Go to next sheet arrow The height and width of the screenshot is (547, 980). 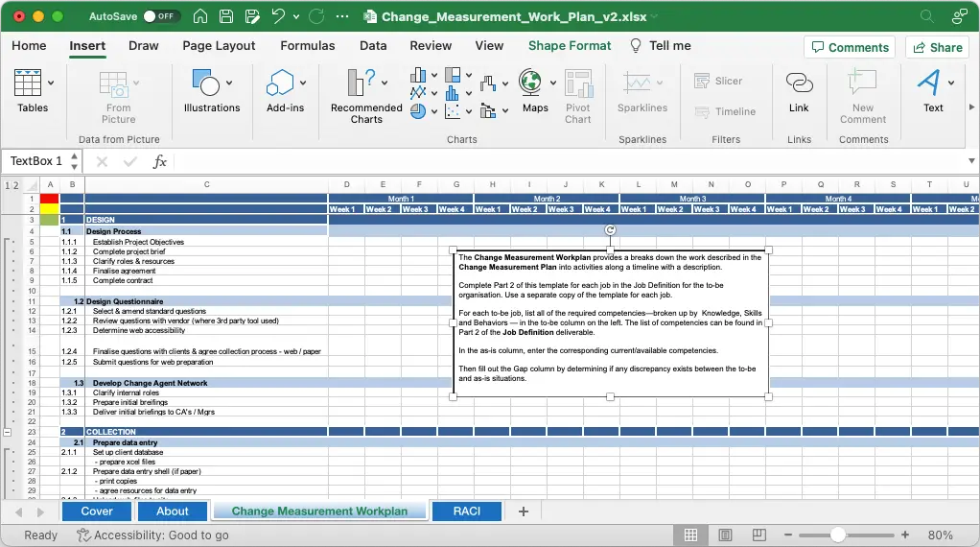40,512
